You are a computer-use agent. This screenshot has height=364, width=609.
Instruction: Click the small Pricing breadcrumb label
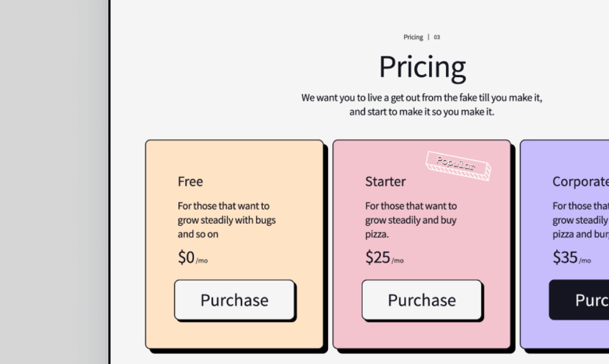tap(413, 37)
